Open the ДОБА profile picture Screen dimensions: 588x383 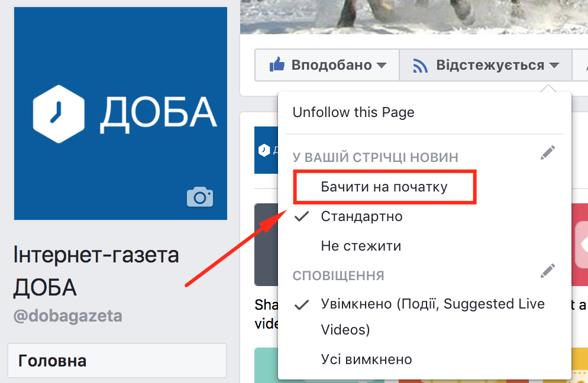pos(120,113)
